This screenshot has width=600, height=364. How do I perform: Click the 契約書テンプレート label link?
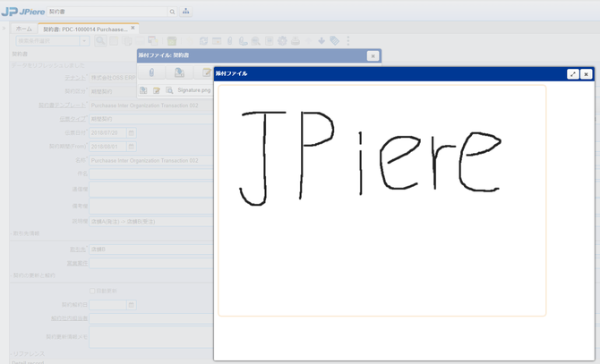(x=62, y=105)
